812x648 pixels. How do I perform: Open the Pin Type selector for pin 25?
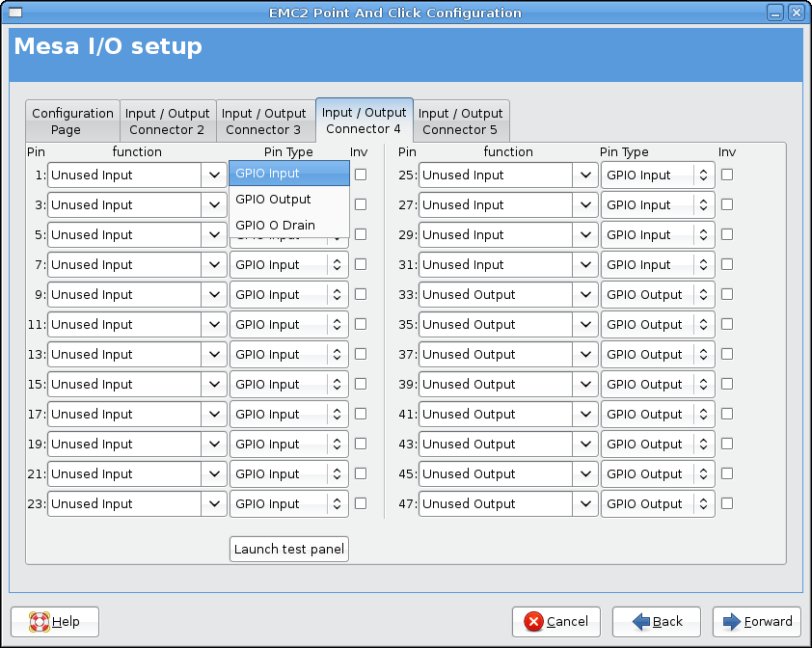click(x=658, y=175)
